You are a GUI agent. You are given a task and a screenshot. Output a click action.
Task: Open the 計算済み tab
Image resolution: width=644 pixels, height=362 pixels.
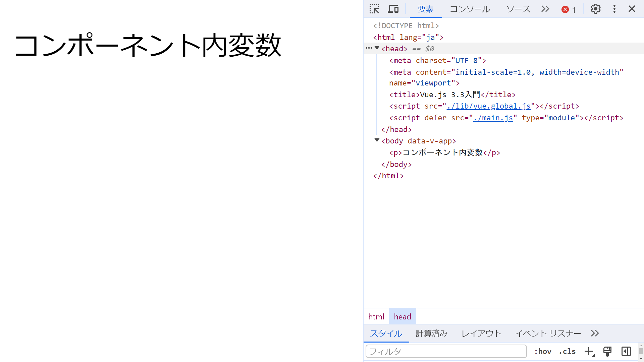[431, 333]
